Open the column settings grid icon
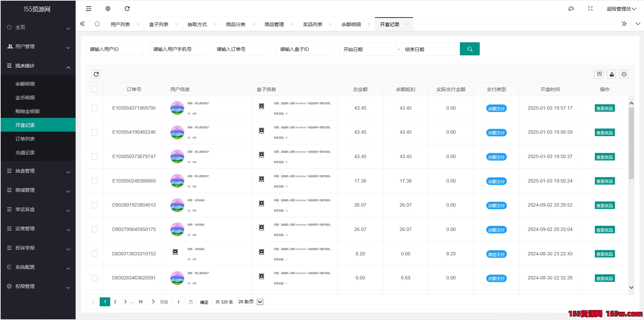 pyautogui.click(x=599, y=74)
